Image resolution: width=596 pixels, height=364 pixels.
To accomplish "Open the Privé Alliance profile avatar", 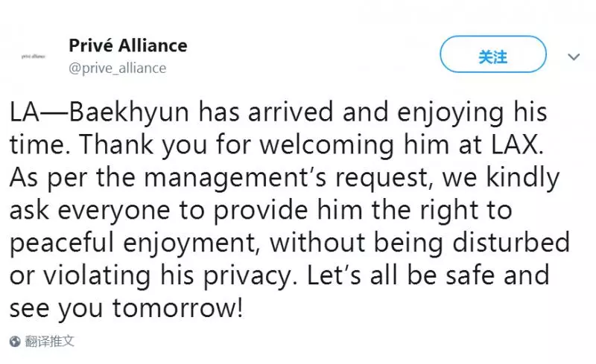I will click(x=33, y=57).
